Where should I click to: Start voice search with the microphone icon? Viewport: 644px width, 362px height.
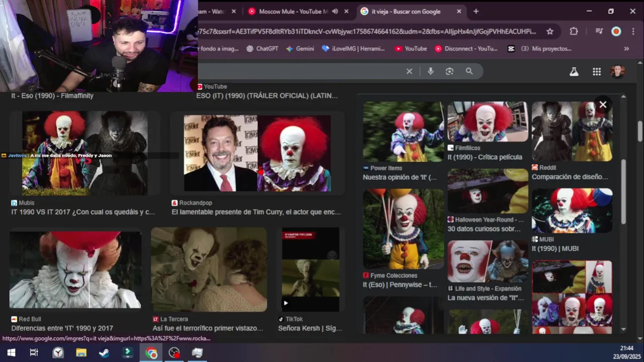(x=430, y=71)
